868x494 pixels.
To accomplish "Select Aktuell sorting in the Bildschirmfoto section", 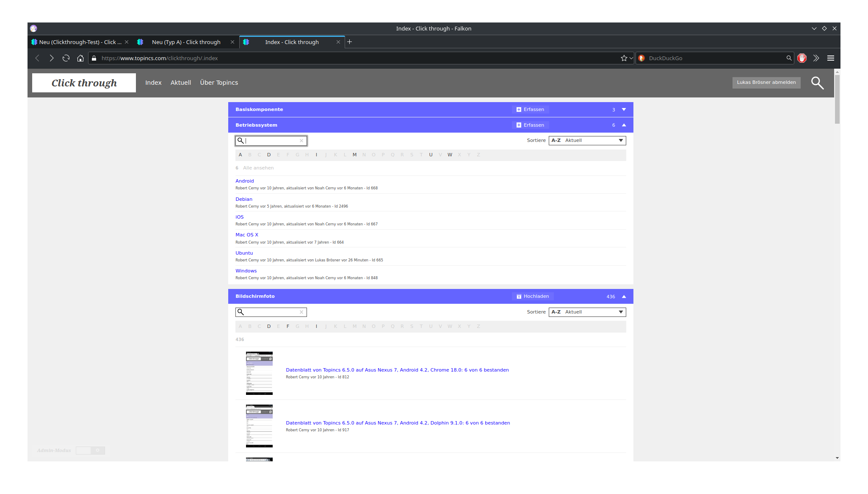I will [x=573, y=312].
